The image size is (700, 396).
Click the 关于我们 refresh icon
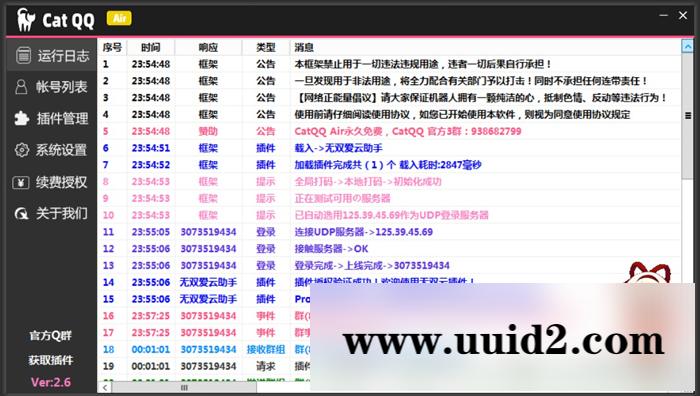21,214
